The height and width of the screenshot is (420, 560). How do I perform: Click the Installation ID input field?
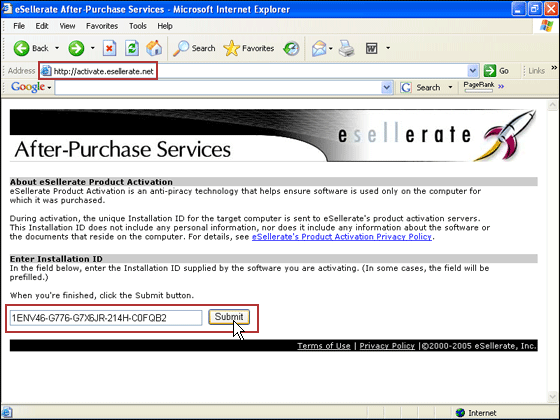[106, 318]
